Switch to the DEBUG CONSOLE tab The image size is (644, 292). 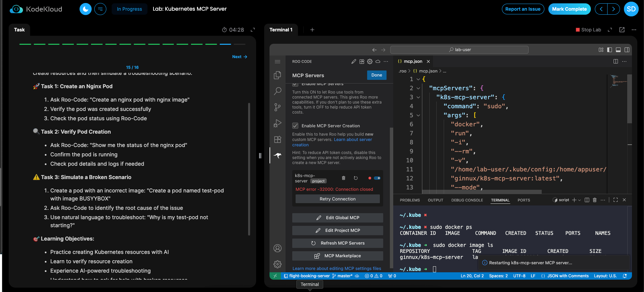coord(467,200)
